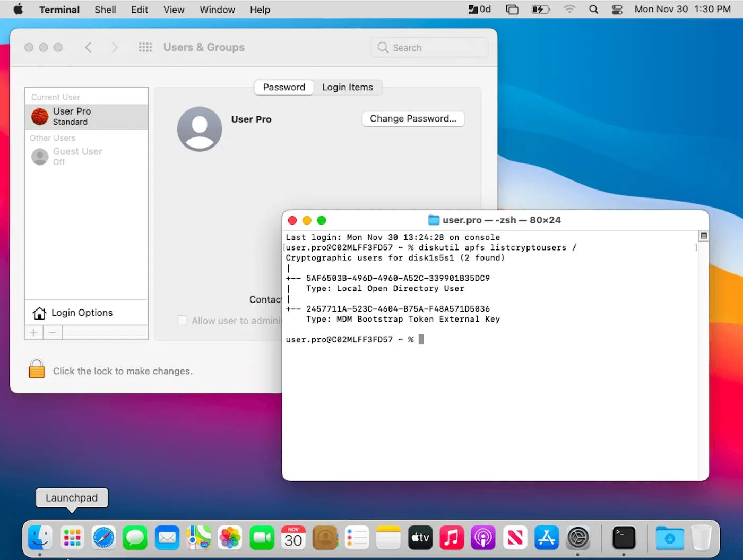The image size is (743, 560).
Task: Open the Shell menu
Action: (x=105, y=10)
